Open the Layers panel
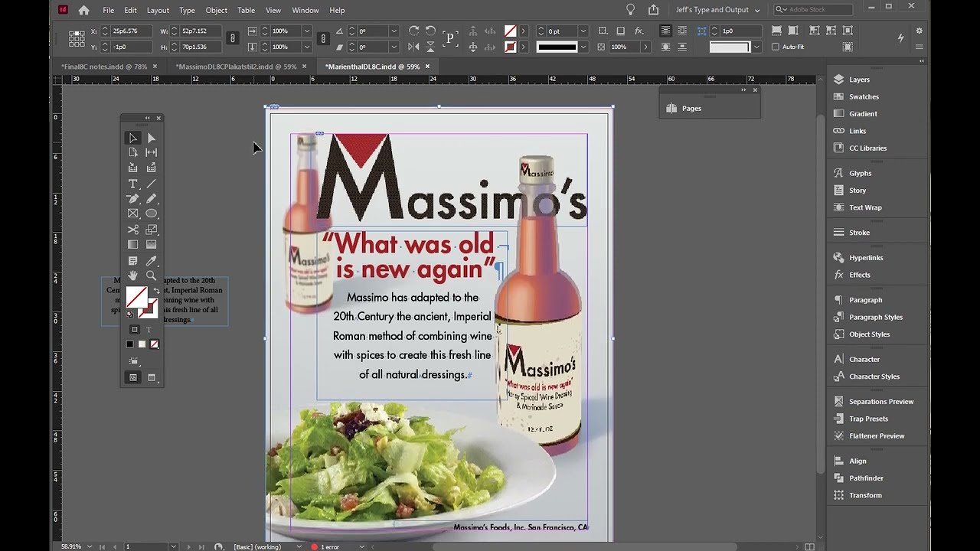The height and width of the screenshot is (551, 980). click(x=859, y=80)
